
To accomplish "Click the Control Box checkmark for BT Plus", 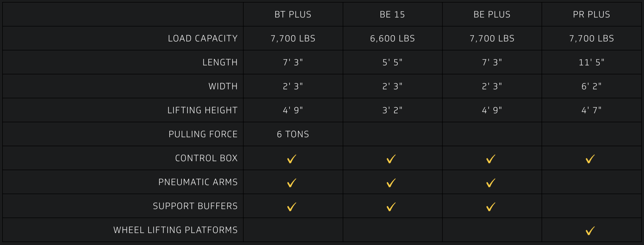I will point(292,159).
